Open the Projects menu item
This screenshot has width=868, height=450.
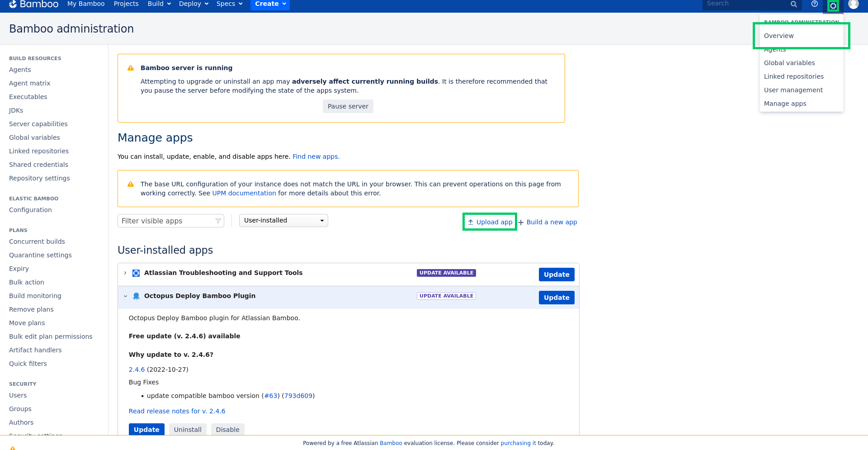click(126, 4)
